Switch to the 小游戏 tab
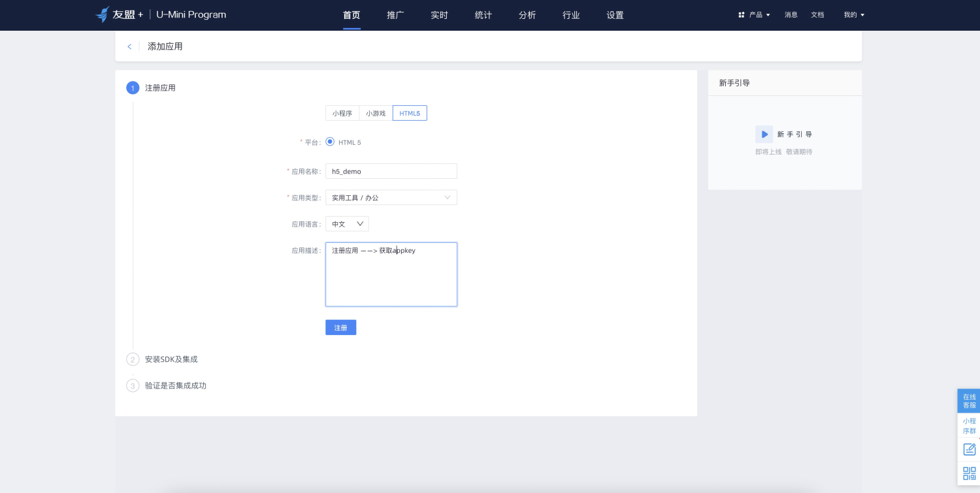 (x=376, y=113)
